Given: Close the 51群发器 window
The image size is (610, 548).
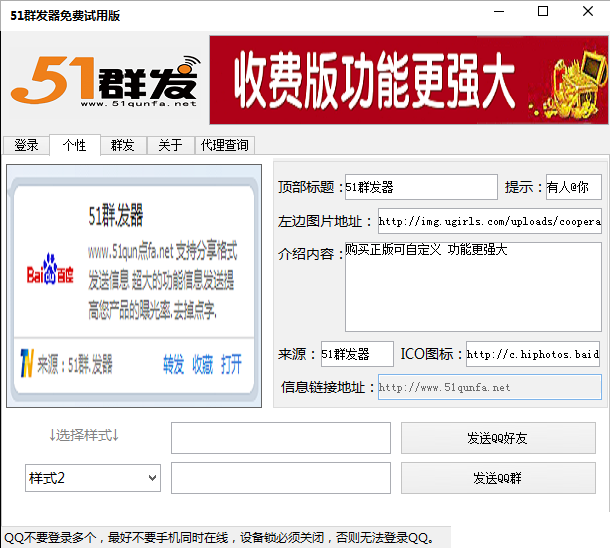Looking at the screenshot, I should coord(588,11).
